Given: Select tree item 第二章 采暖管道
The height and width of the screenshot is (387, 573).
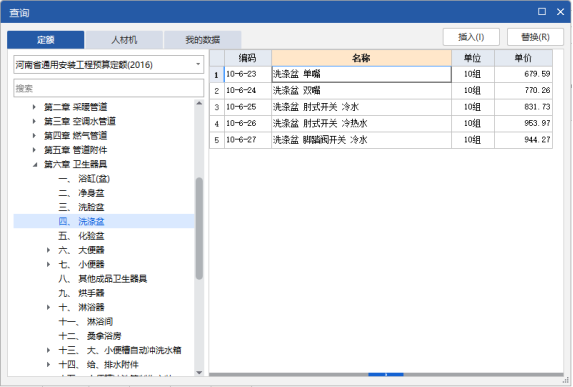Looking at the screenshot, I should 76,107.
